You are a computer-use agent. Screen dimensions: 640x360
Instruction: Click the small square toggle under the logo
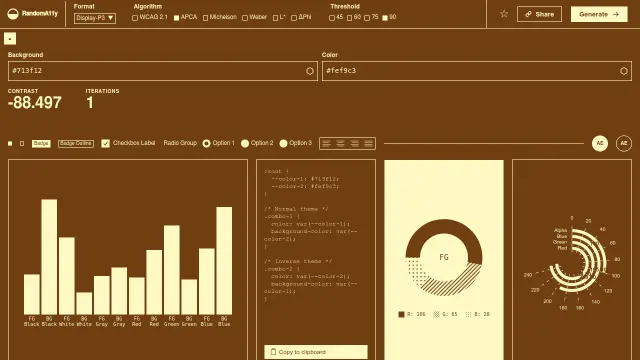(x=10, y=39)
